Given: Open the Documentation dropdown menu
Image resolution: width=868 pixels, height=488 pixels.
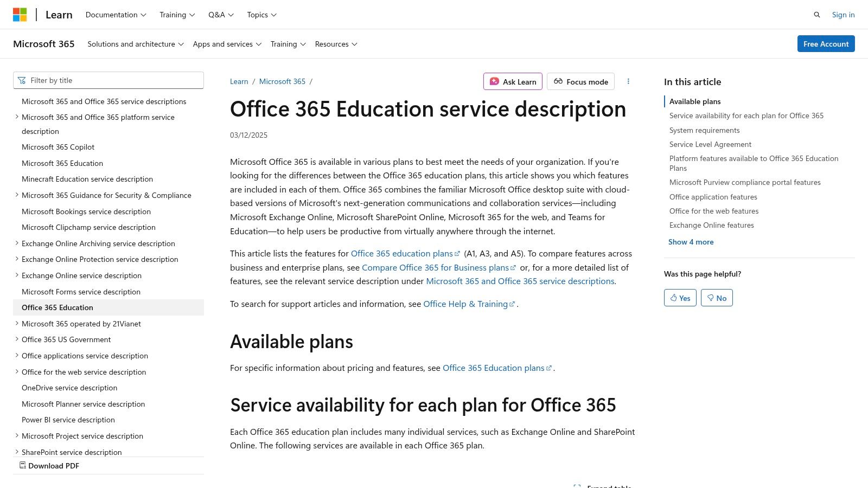Looking at the screenshot, I should point(116,15).
